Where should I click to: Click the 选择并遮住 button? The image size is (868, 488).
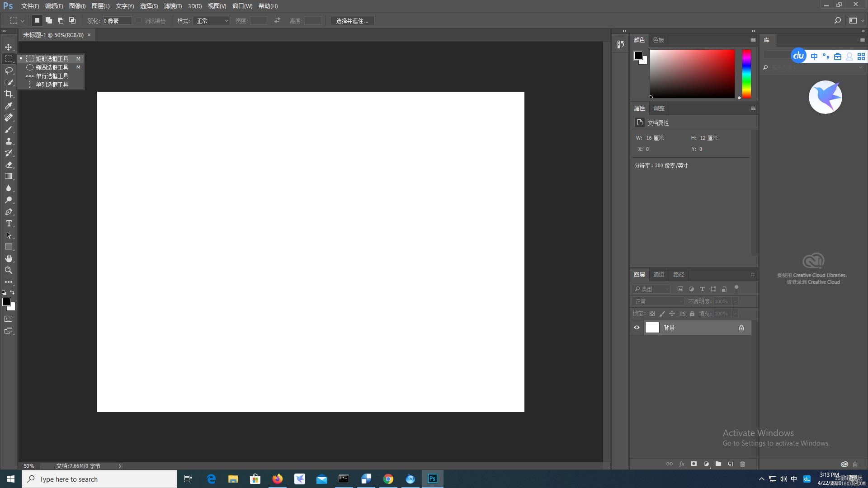(352, 21)
